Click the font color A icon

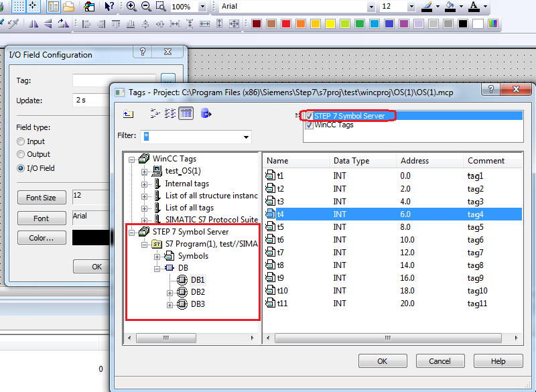point(474,6)
